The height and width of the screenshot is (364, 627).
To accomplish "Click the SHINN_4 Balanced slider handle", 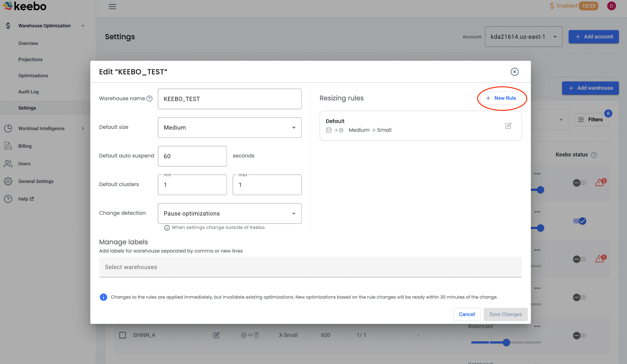I will point(506,343).
